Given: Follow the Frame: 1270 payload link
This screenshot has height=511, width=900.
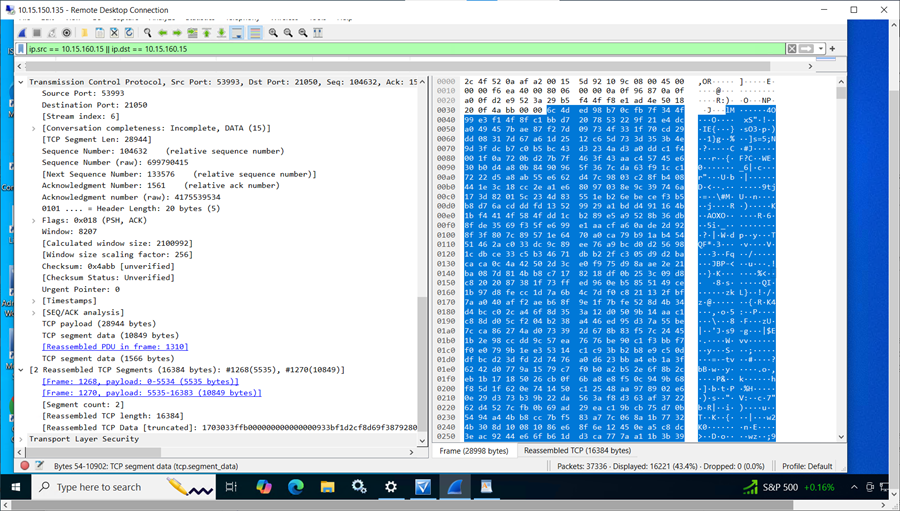Looking at the screenshot, I should 152,393.
